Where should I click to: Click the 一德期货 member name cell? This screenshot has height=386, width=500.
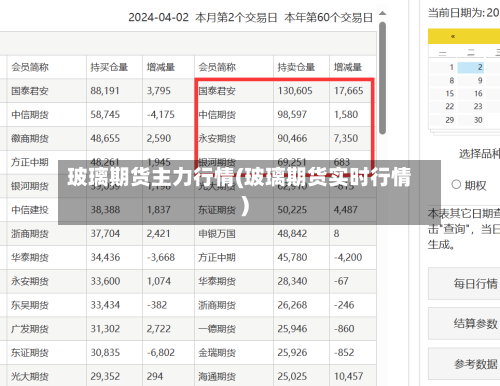[234, 329]
